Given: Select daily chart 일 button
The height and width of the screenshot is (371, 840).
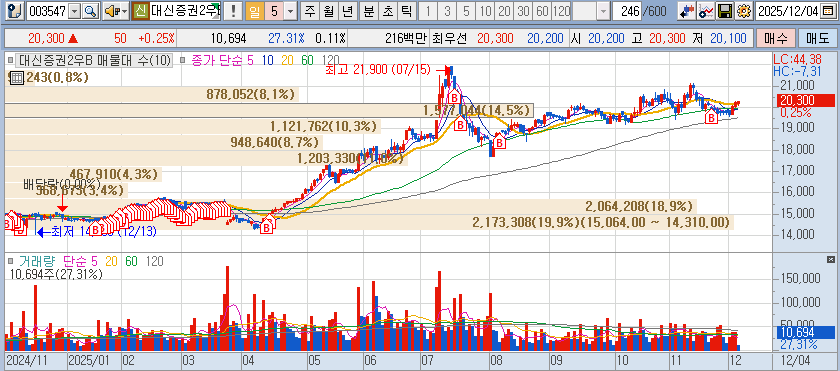Looking at the screenshot, I should click(x=254, y=10).
